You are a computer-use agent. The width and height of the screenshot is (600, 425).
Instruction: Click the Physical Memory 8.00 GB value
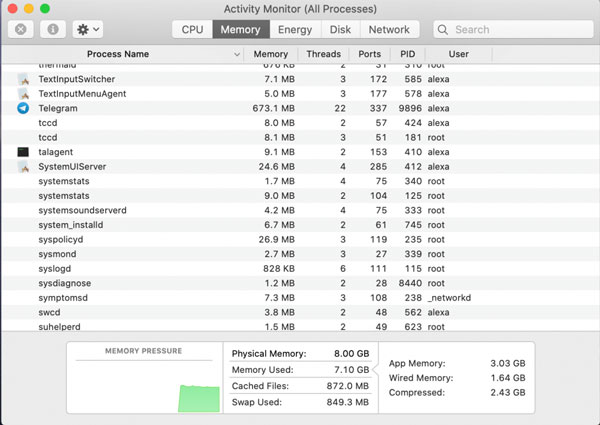pyautogui.click(x=352, y=354)
